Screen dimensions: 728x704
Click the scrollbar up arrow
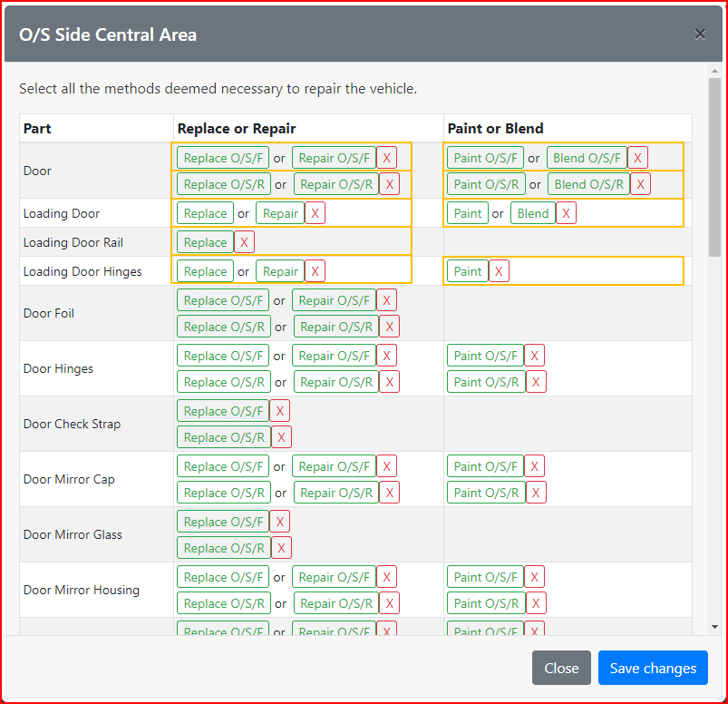[714, 71]
